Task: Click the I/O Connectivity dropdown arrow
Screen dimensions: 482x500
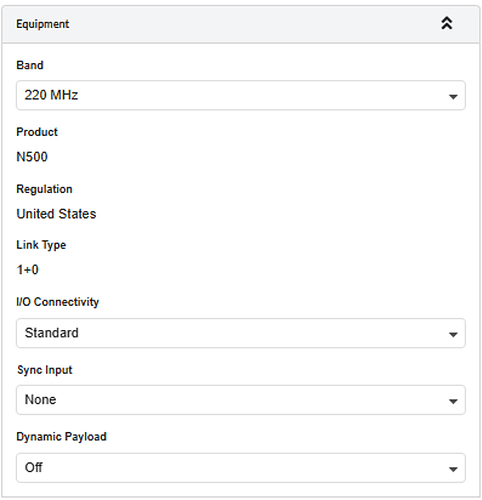Action: click(x=453, y=334)
